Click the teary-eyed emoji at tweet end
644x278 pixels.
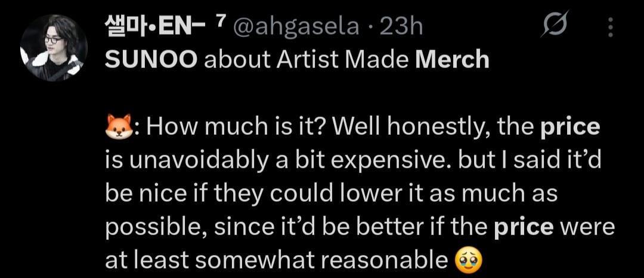[467, 259]
